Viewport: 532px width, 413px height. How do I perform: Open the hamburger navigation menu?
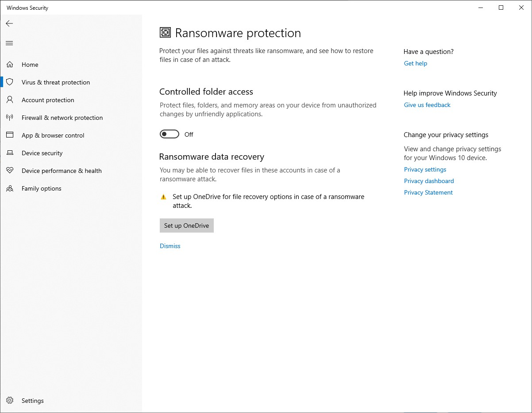[x=9, y=43]
